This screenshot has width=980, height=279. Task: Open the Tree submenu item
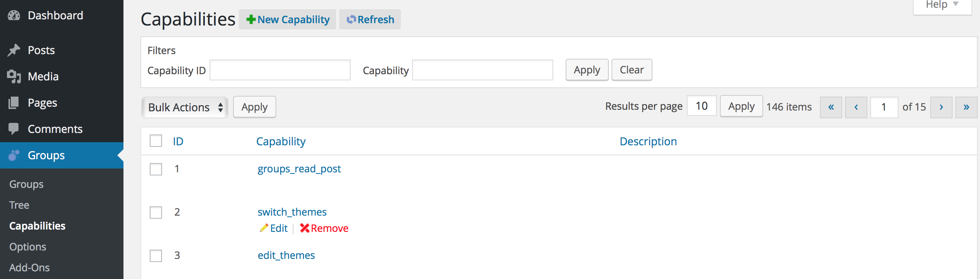pyautogui.click(x=19, y=205)
